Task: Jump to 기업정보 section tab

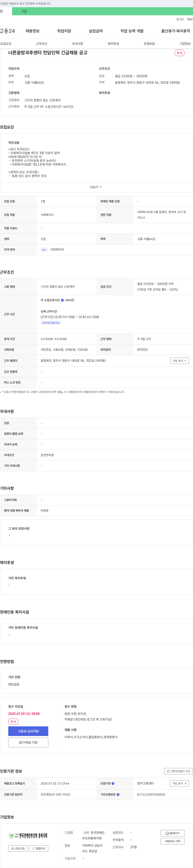Action: (185, 44)
